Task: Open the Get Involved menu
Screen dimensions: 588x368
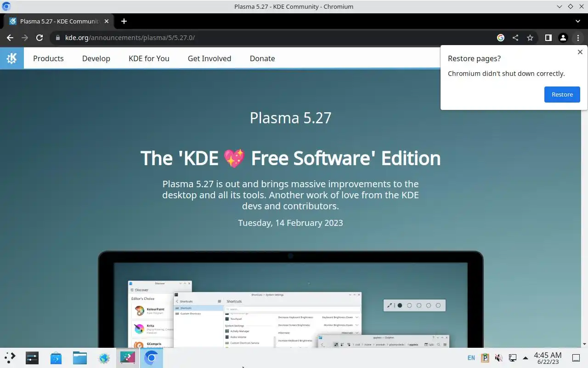Action: pos(209,58)
